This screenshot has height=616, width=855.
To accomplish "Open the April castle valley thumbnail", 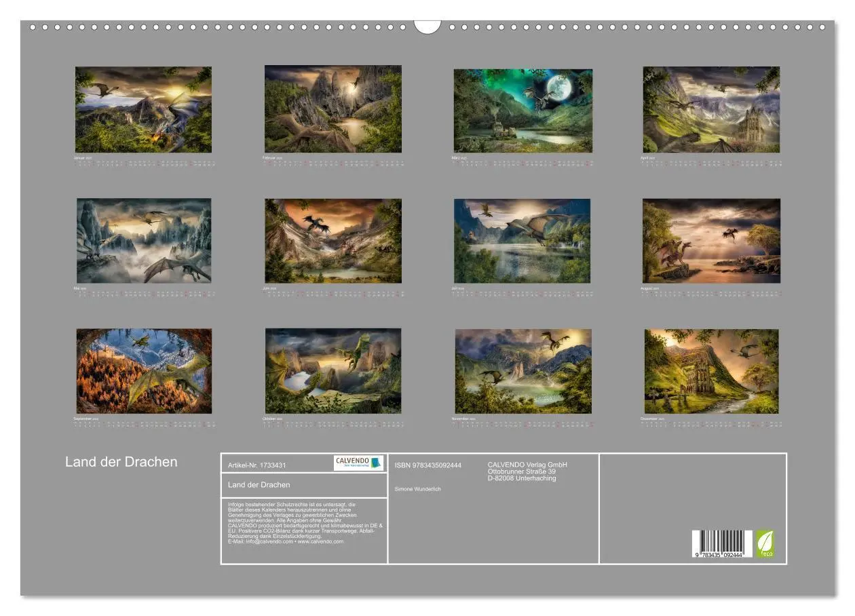I will pos(711,109).
